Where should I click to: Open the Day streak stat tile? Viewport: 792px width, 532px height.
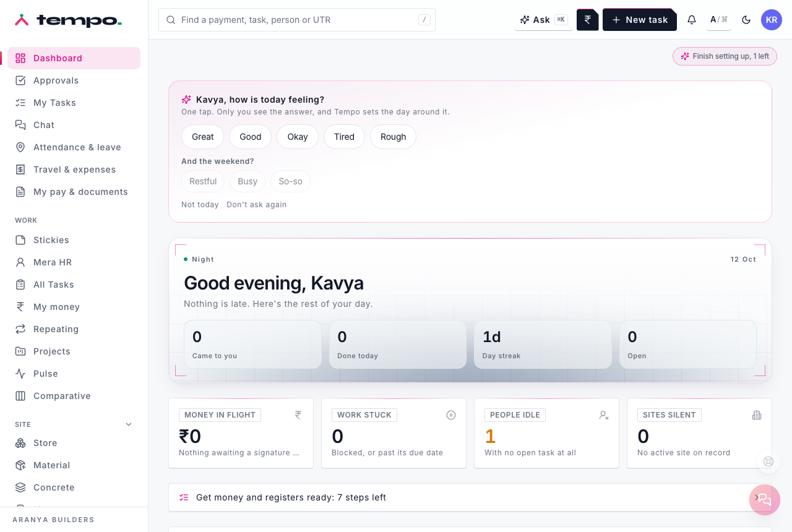click(x=543, y=344)
